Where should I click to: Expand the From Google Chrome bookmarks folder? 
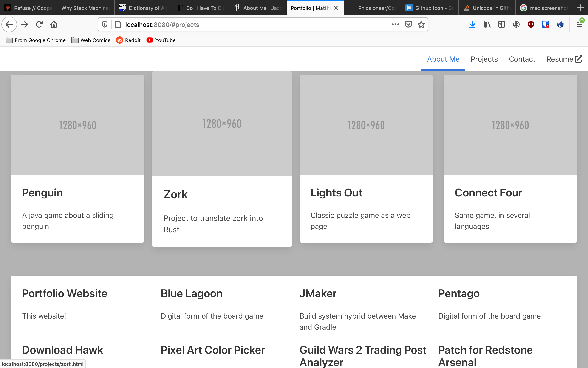click(35, 40)
